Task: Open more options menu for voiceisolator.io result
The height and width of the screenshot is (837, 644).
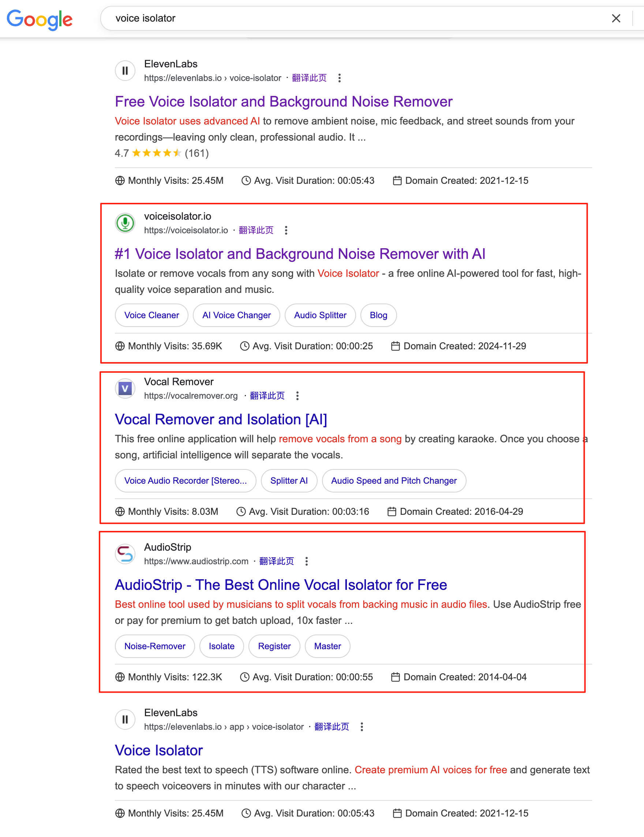Action: pos(286,230)
